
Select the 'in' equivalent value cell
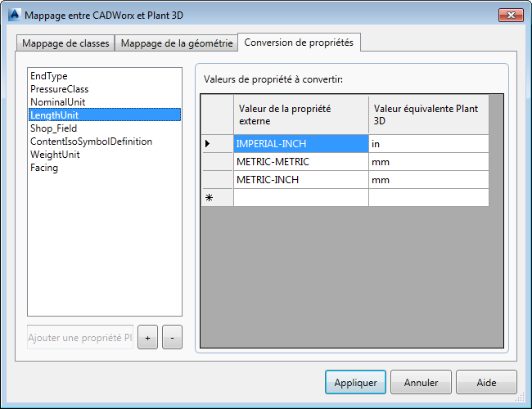pos(429,143)
